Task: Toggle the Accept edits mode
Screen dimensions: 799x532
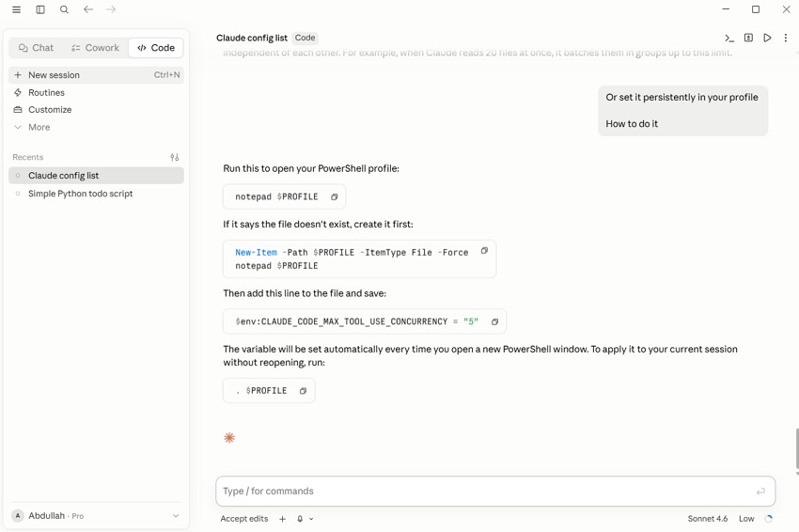Action: coord(244,519)
